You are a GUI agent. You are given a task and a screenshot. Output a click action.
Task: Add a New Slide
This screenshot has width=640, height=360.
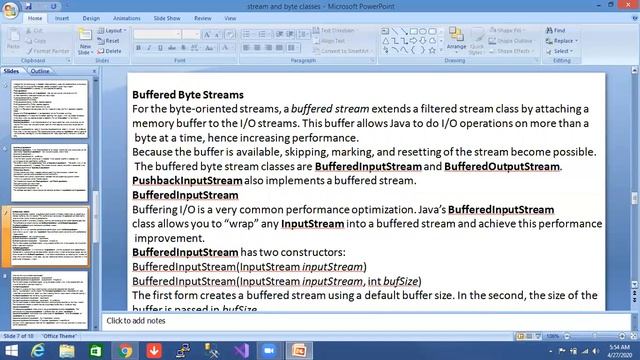(84, 42)
